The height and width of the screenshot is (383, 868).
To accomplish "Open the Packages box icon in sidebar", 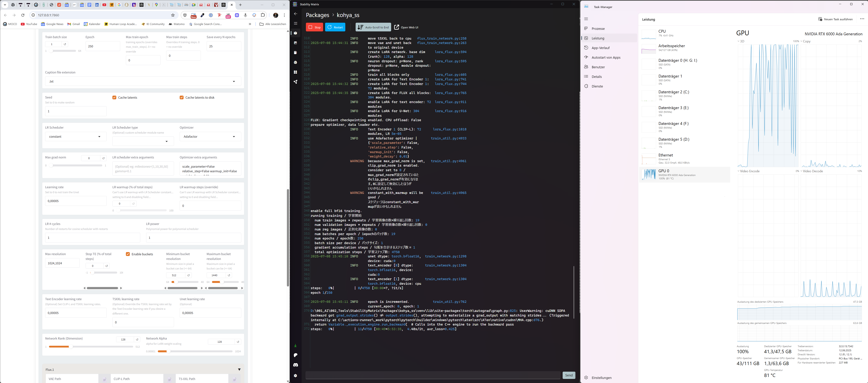I will coord(295,33).
